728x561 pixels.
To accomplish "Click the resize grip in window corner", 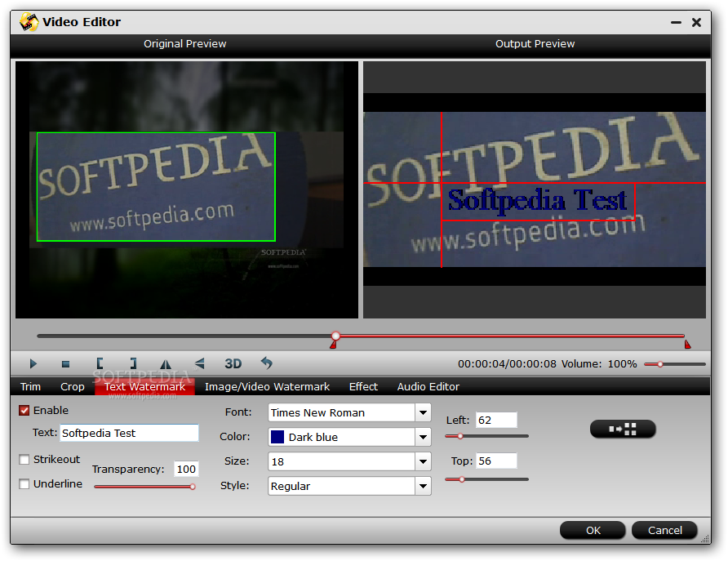I will [x=705, y=539].
